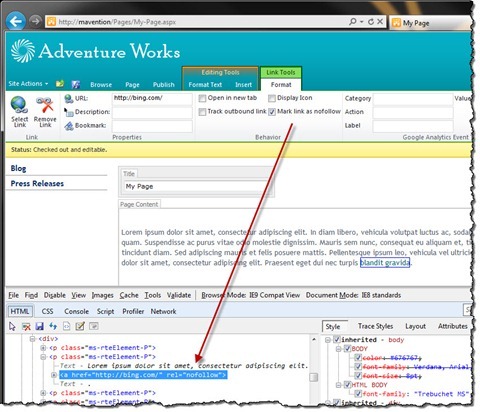
Task: Click the clear browser cache icon in dev toolbar
Action: pyautogui.click(x=26, y=326)
